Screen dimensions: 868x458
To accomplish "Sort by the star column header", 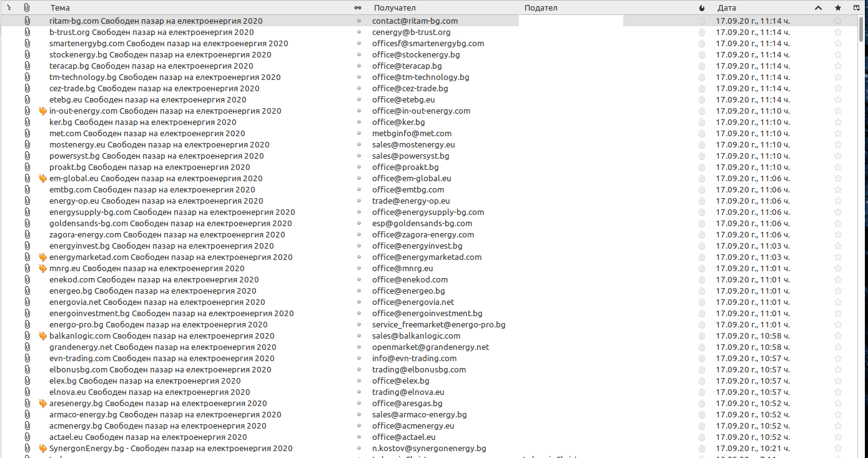I will coord(838,8).
